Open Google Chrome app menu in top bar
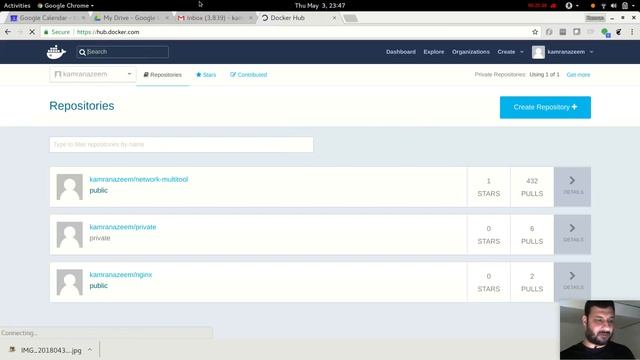Image resolution: width=640 pixels, height=360 pixels. (x=65, y=6)
